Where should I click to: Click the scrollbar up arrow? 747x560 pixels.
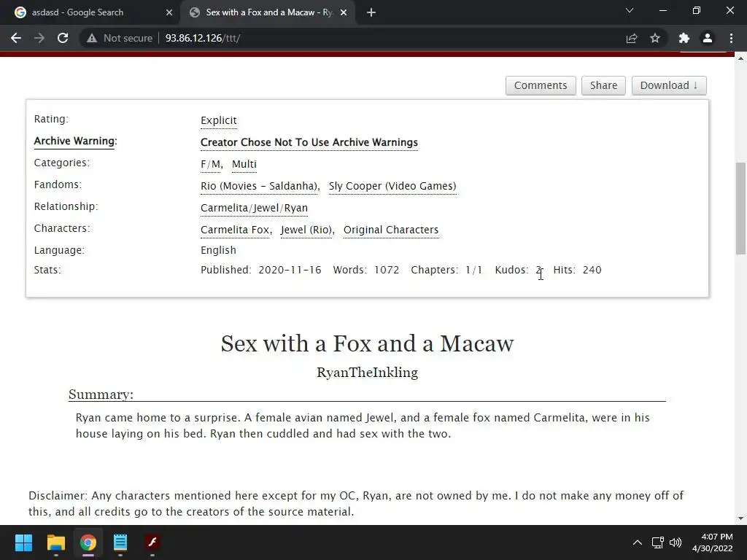coord(740,58)
